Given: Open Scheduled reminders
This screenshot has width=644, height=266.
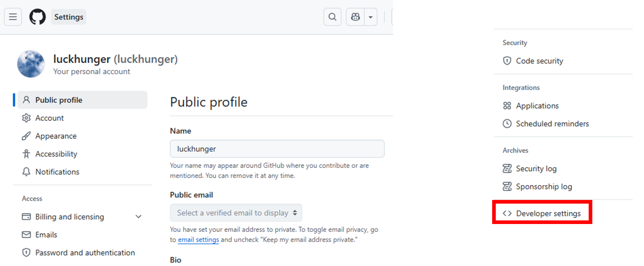Looking at the screenshot, I should pos(552,123).
